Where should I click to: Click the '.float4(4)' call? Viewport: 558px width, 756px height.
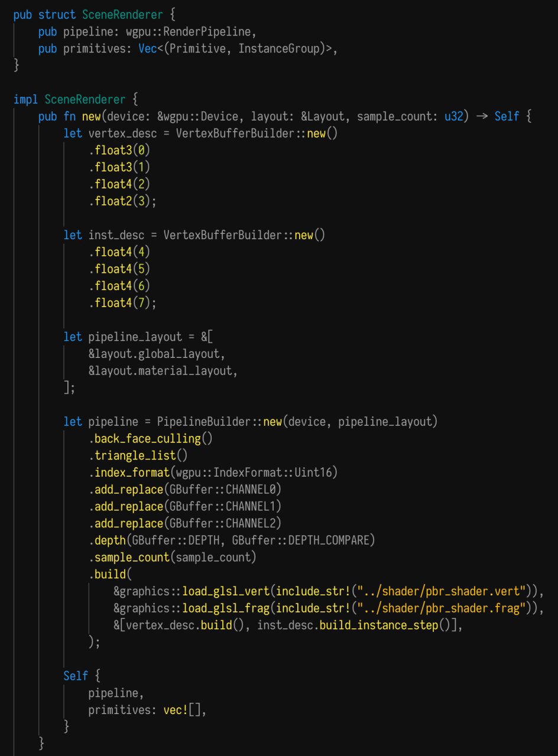tap(119, 252)
